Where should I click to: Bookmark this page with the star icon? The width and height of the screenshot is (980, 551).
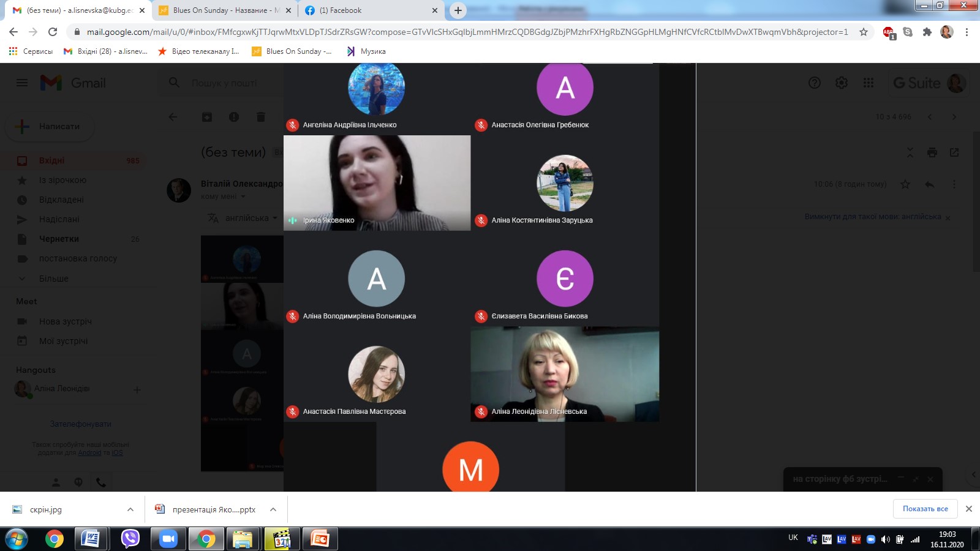(864, 32)
